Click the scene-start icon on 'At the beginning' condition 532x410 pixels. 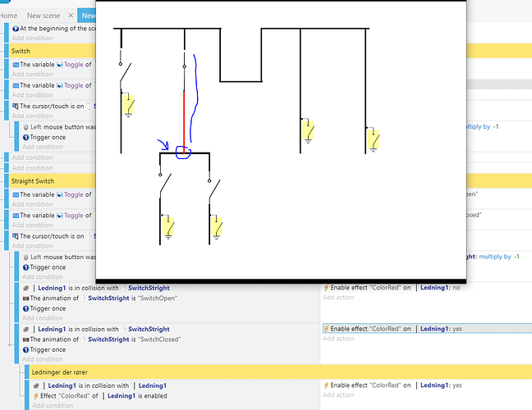click(16, 29)
